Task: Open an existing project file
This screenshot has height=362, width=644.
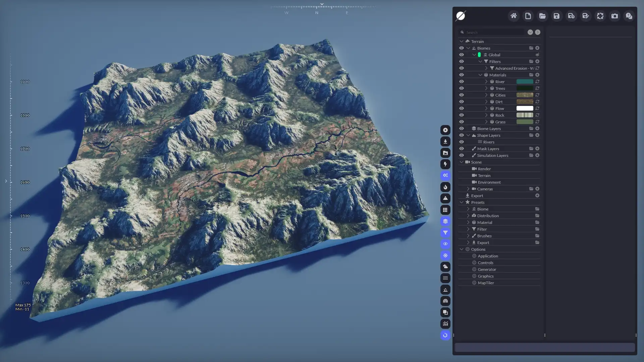Action: 542,16
